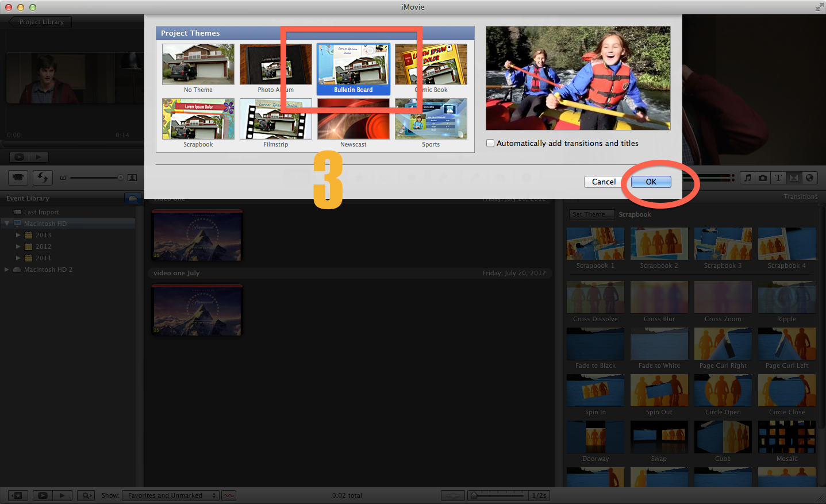Screen dimensions: 826x504
Task: Select Spin In transition
Action: click(596, 390)
